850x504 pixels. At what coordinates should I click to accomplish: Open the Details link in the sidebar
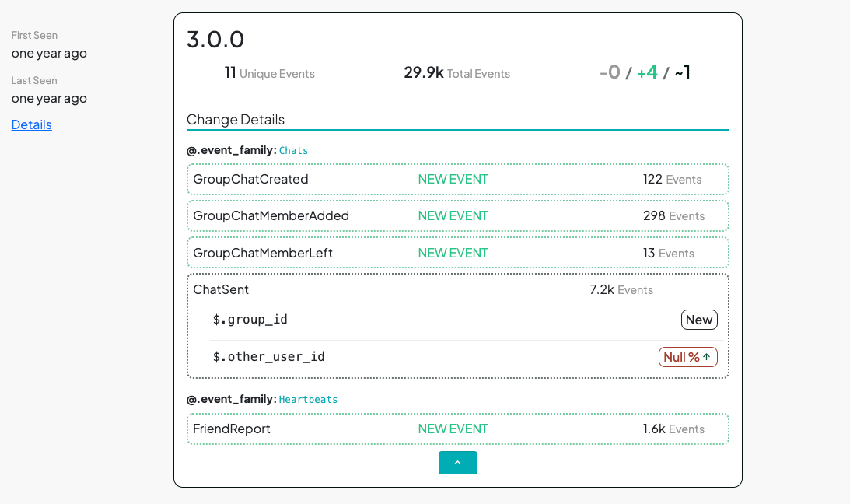click(31, 124)
